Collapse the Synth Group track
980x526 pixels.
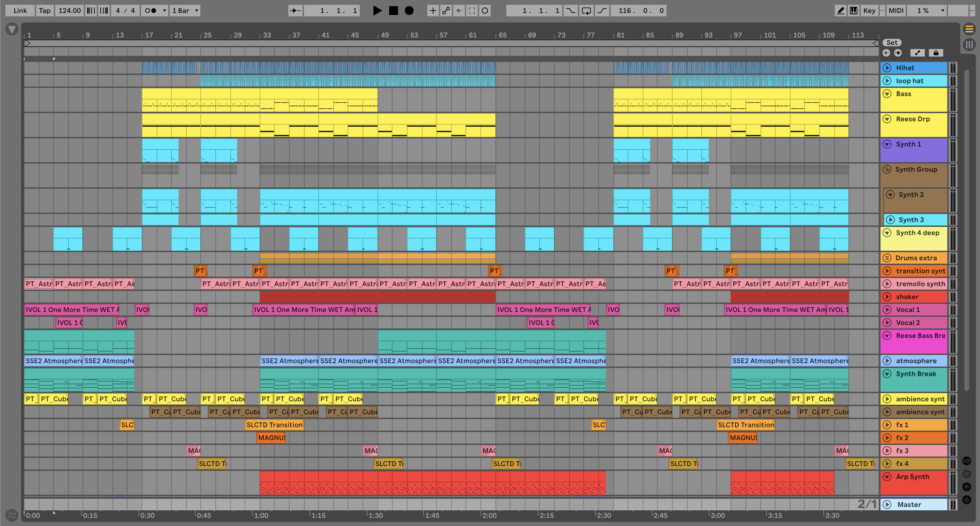[x=887, y=170]
